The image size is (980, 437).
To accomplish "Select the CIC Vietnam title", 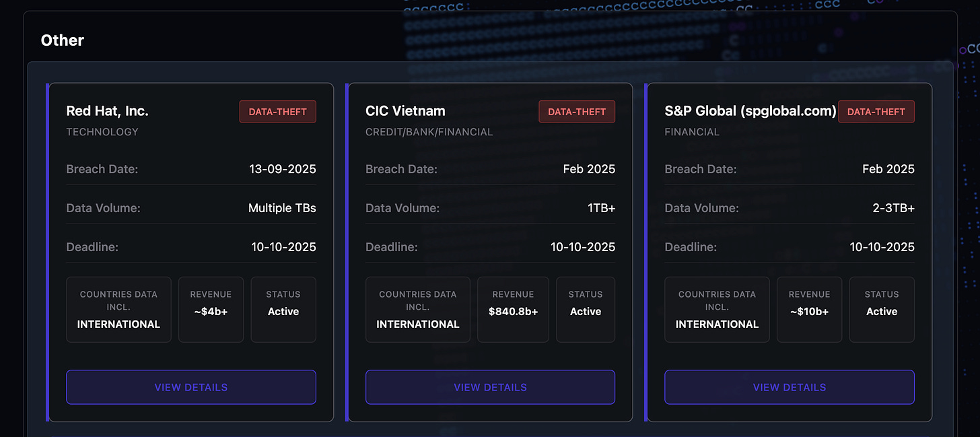I will click(x=405, y=111).
